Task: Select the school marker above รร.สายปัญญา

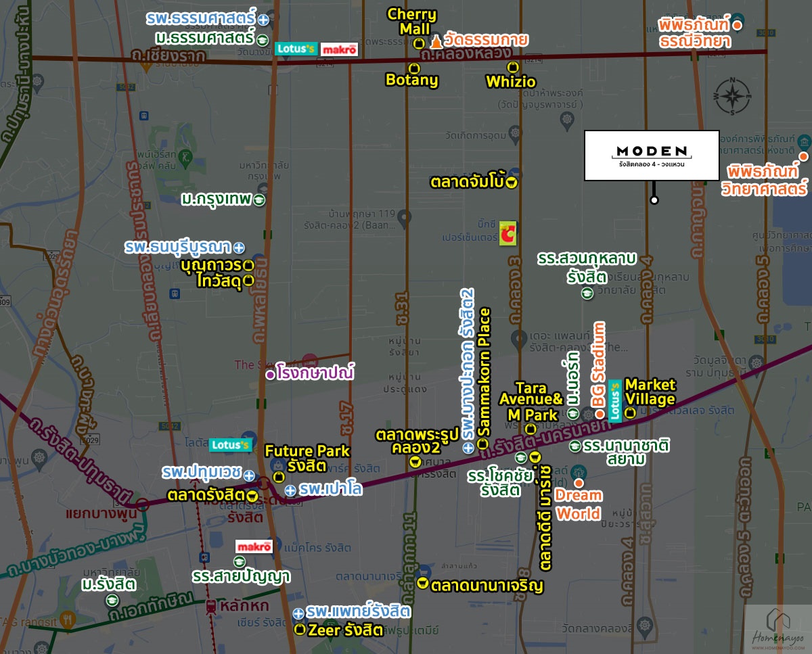Action: pos(238,561)
